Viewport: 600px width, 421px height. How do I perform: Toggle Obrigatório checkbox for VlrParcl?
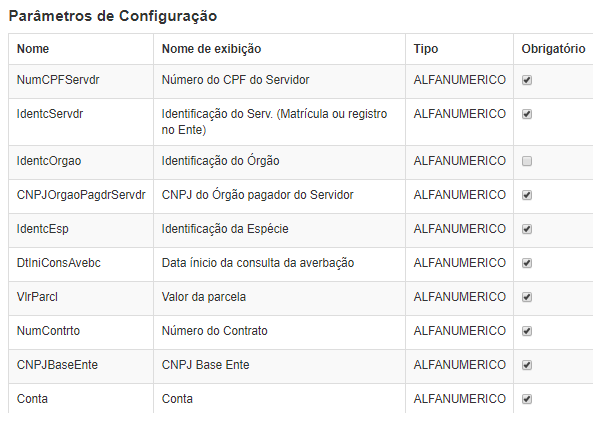(527, 297)
